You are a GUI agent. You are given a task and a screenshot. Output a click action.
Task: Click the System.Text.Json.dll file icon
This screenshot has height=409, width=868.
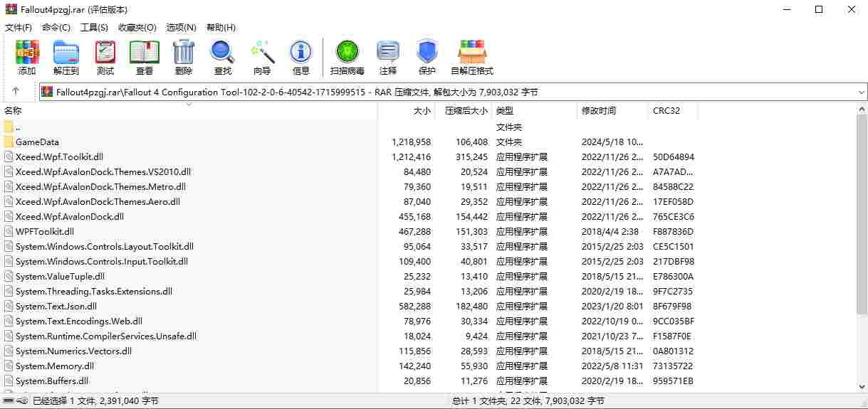[x=9, y=306]
